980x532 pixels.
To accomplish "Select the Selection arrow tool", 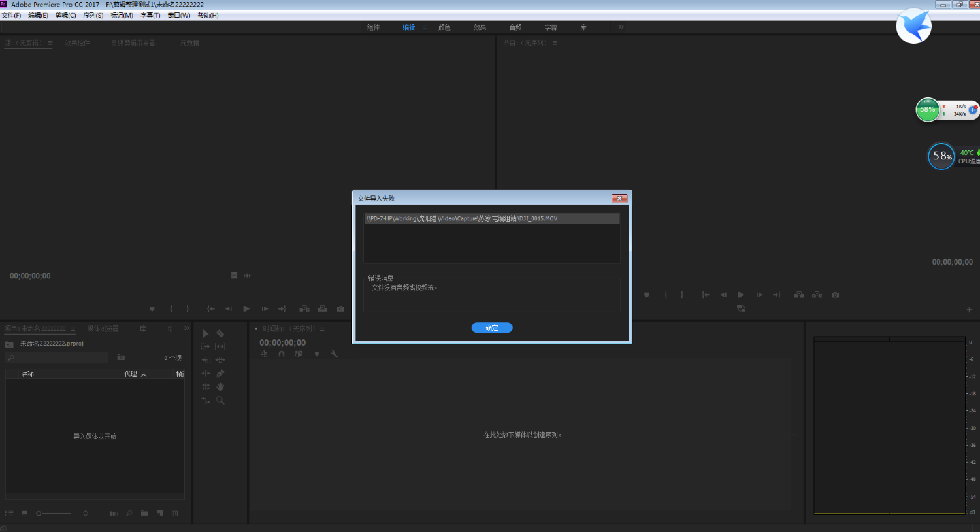I will pyautogui.click(x=206, y=333).
